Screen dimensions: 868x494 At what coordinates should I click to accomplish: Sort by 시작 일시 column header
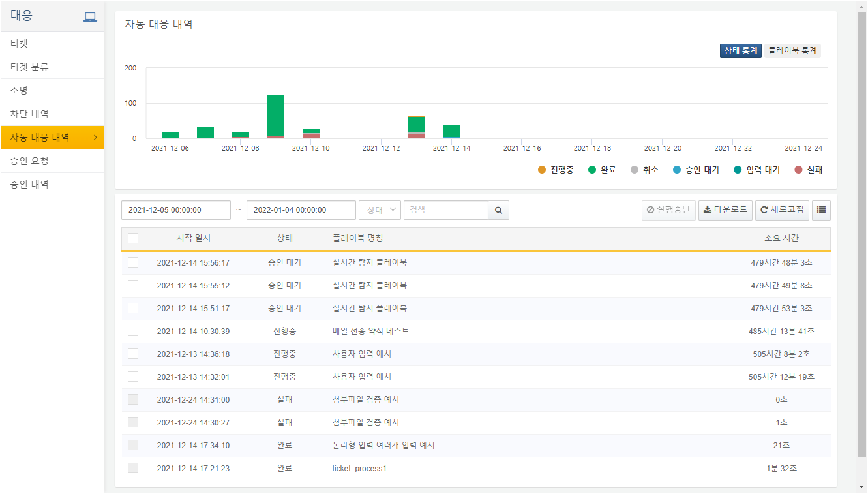[194, 238]
